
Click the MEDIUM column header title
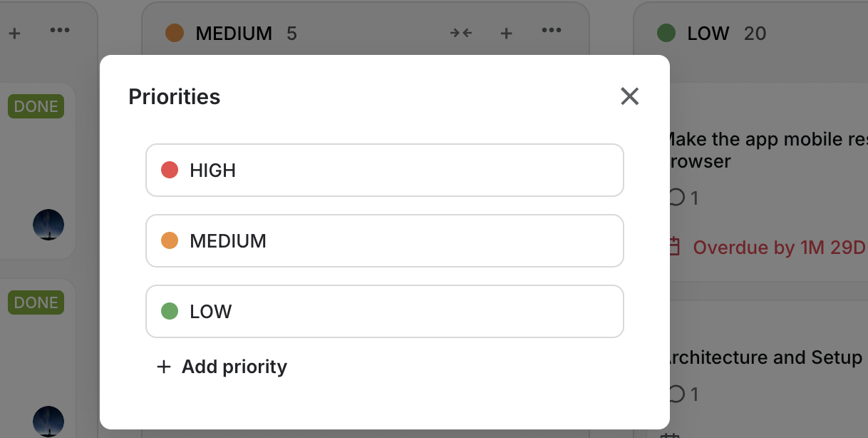click(x=233, y=34)
